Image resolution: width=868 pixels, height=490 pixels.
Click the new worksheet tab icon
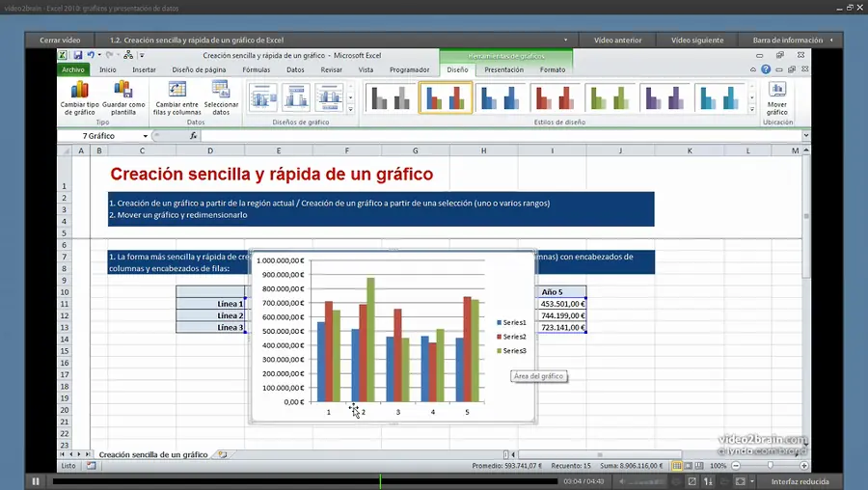[x=223, y=454]
